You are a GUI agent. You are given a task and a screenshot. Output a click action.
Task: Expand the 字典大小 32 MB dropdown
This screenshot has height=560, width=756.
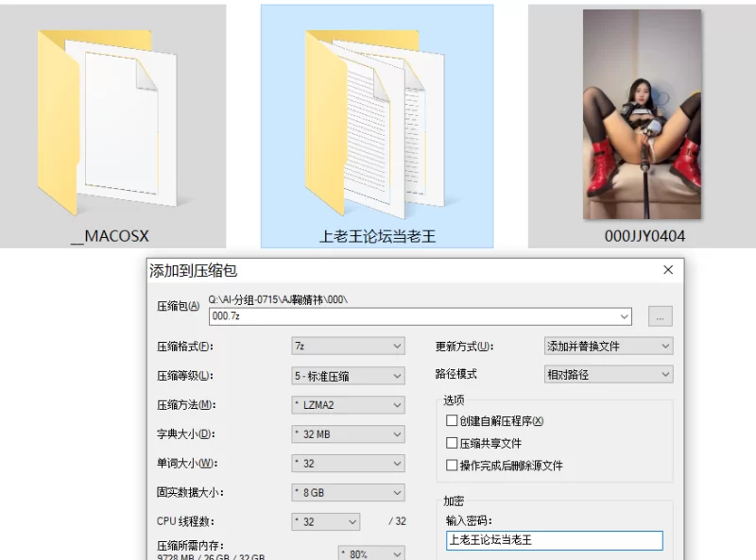tap(348, 434)
